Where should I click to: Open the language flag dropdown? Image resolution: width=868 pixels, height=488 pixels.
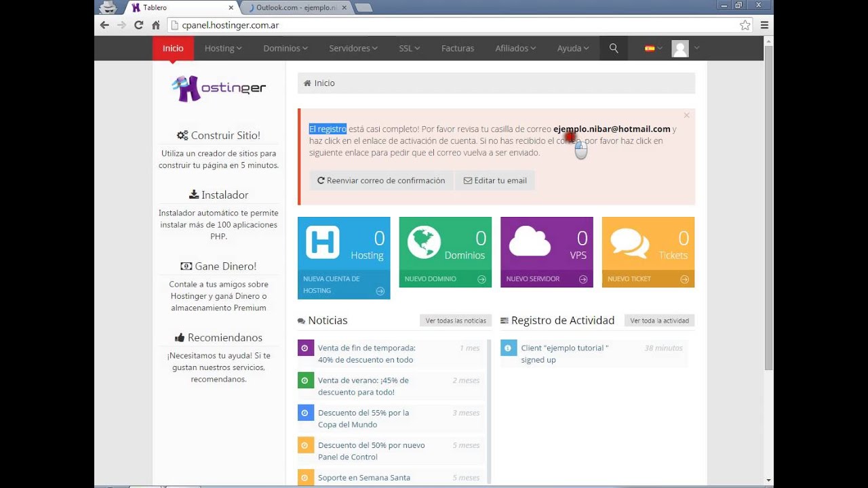[653, 48]
